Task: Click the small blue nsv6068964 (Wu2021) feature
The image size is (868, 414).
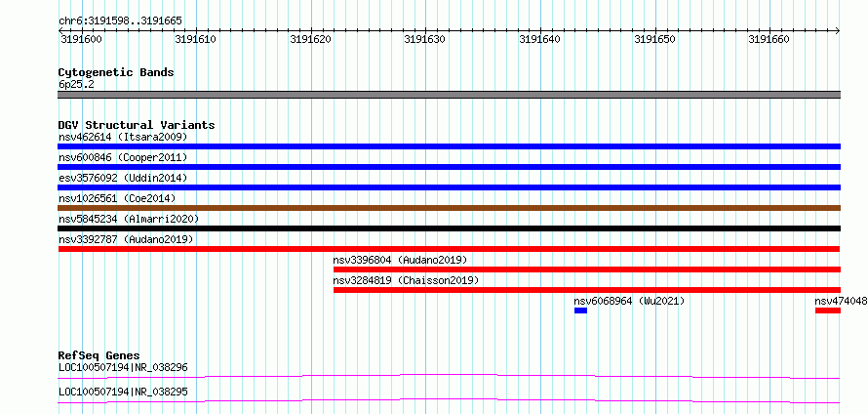Action: click(x=580, y=310)
